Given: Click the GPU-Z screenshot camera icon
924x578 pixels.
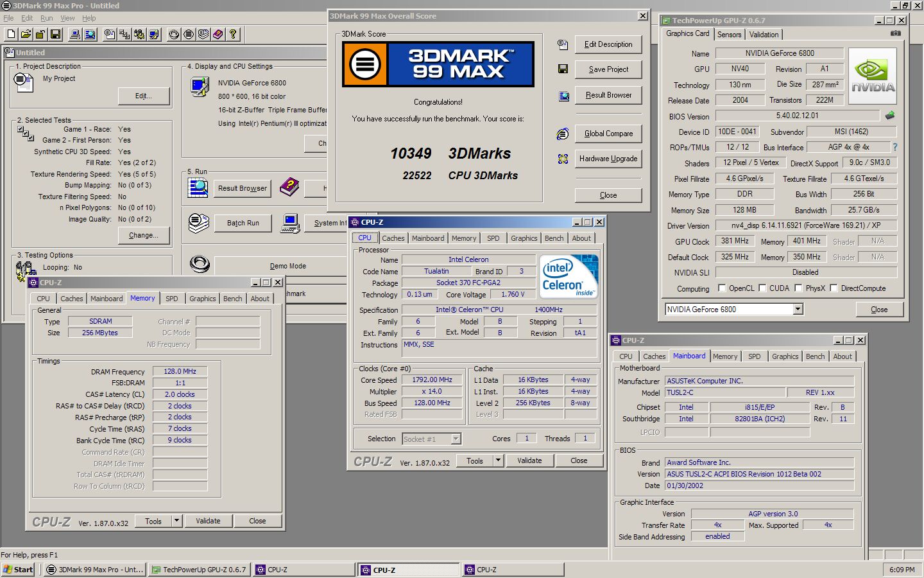Looking at the screenshot, I should point(896,33).
